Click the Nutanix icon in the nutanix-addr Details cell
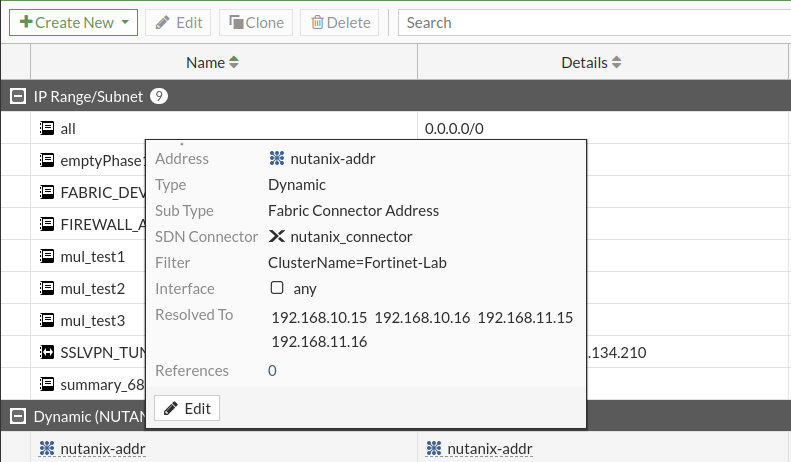 pos(433,448)
